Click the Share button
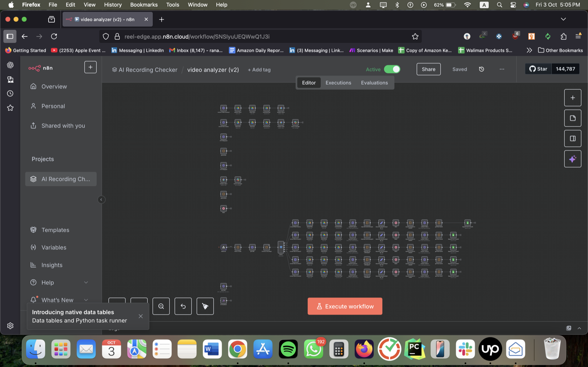This screenshot has width=588, height=367. pos(428,69)
